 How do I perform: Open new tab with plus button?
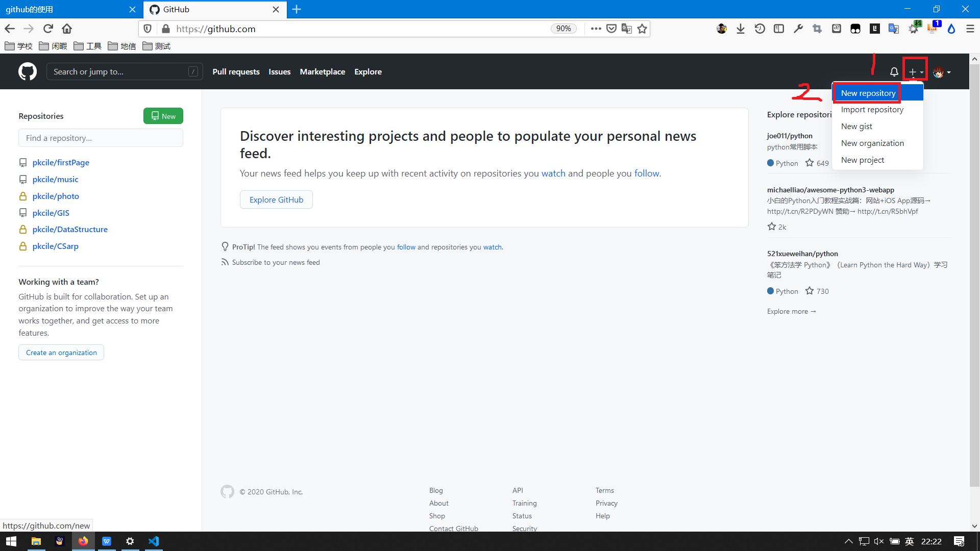[x=297, y=9]
